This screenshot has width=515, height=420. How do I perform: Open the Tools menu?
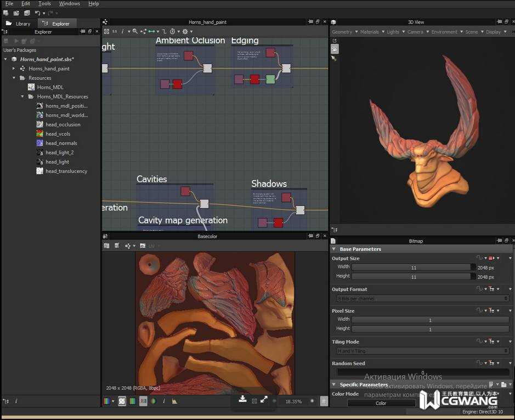[44, 3]
